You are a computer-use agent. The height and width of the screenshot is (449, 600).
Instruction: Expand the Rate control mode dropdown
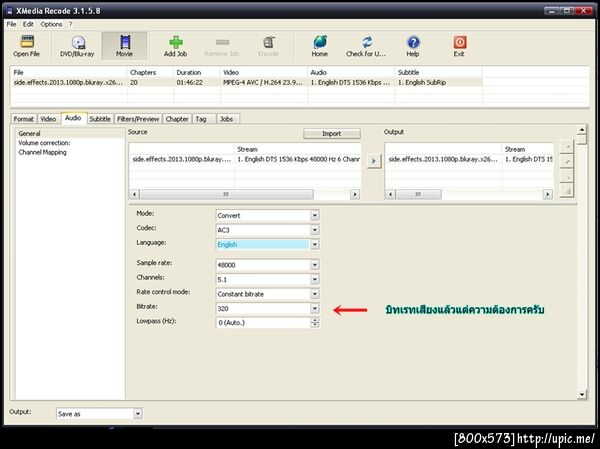pos(315,294)
